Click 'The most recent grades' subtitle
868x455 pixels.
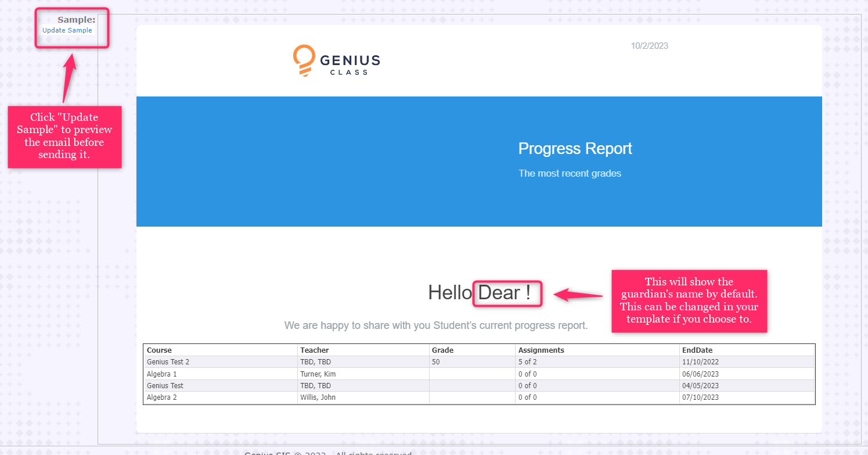tap(570, 173)
